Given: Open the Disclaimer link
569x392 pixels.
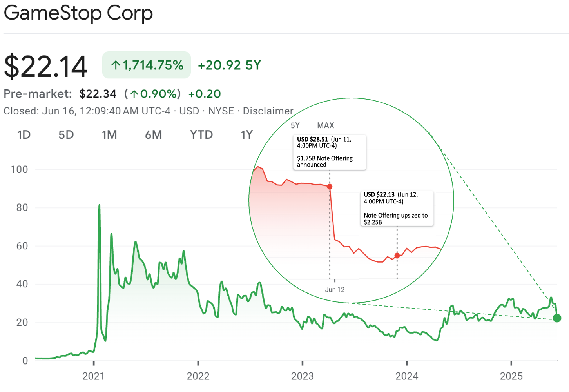Looking at the screenshot, I should 268,111.
